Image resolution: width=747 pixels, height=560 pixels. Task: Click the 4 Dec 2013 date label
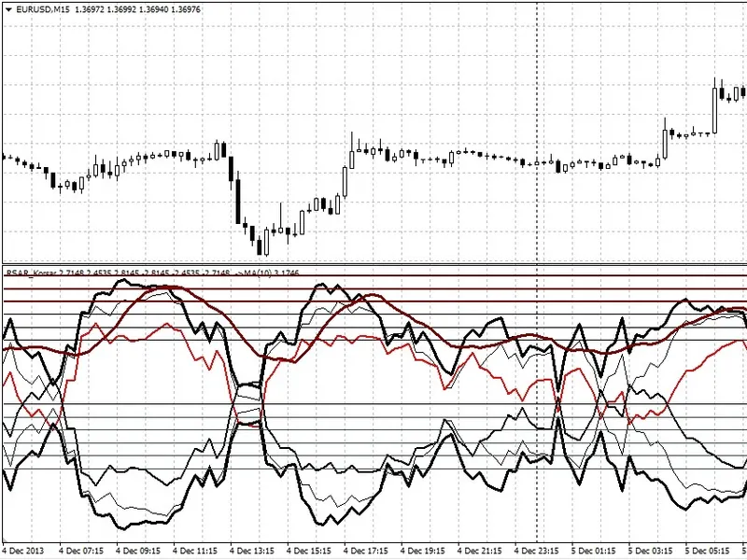pyautogui.click(x=23, y=551)
